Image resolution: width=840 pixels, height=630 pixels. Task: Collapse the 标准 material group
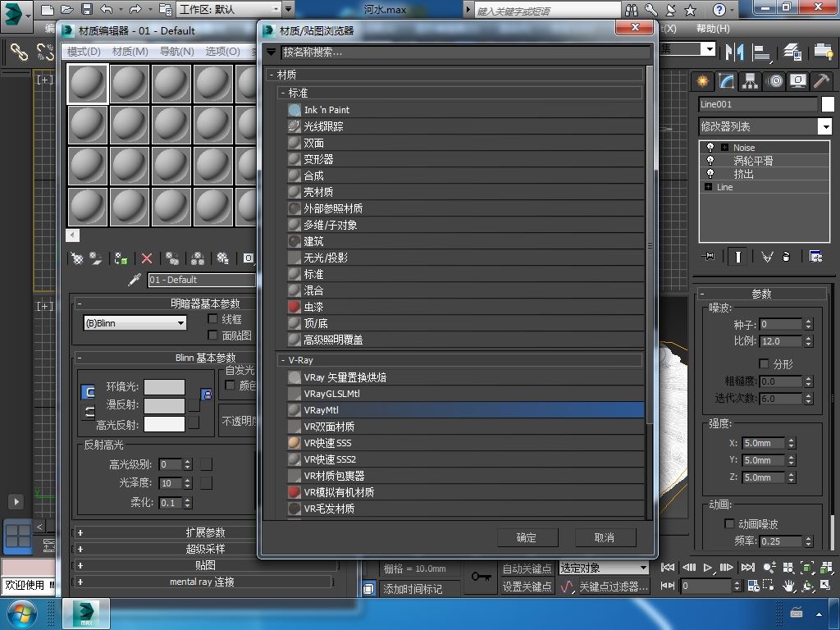pyautogui.click(x=283, y=94)
